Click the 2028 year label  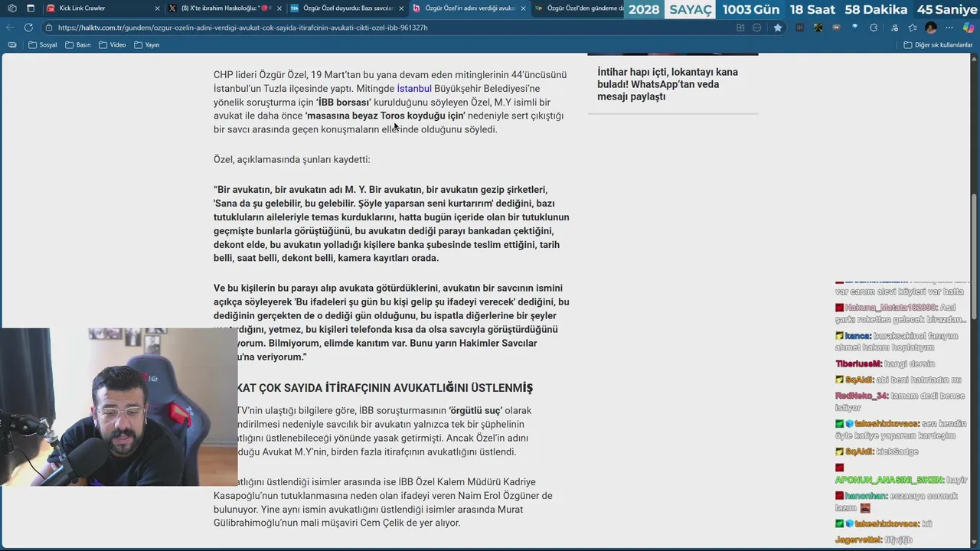(x=644, y=10)
